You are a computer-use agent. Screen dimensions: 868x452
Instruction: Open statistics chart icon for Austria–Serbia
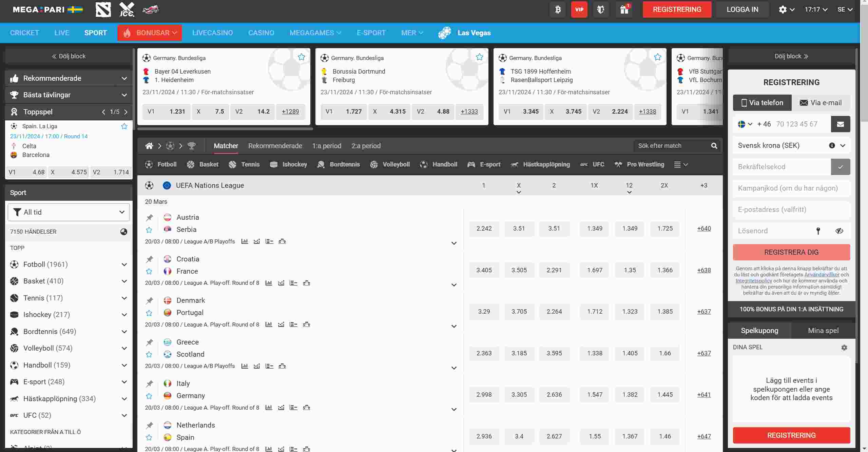coord(245,241)
